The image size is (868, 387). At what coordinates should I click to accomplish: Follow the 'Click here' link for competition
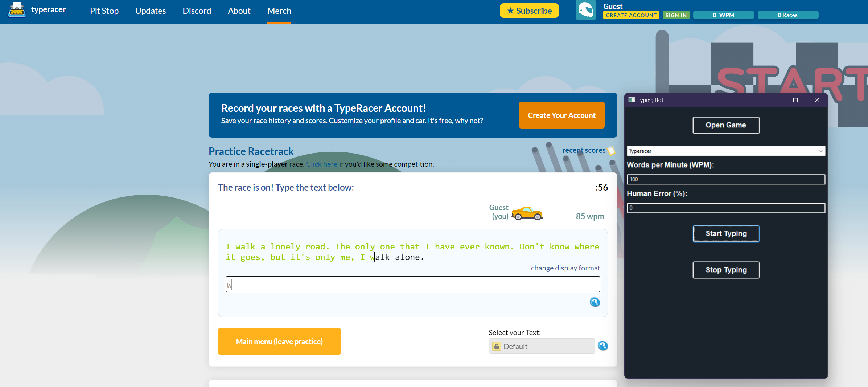(322, 164)
